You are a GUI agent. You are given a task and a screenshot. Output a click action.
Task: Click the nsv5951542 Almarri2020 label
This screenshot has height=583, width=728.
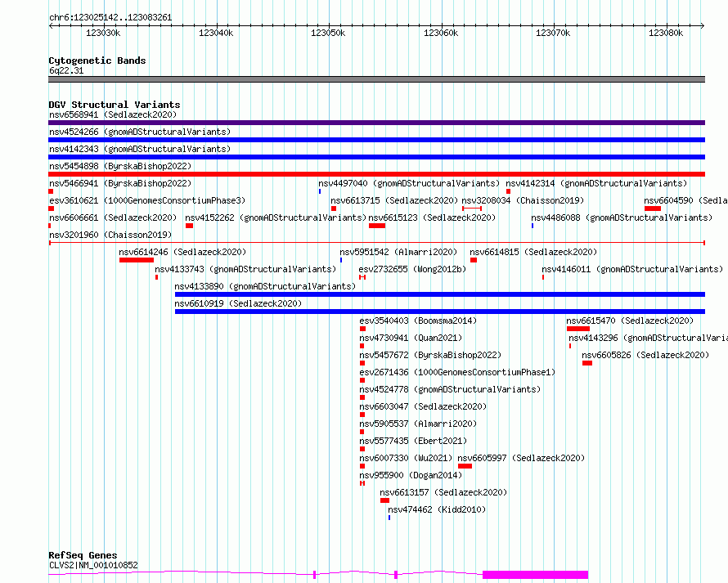(x=398, y=252)
